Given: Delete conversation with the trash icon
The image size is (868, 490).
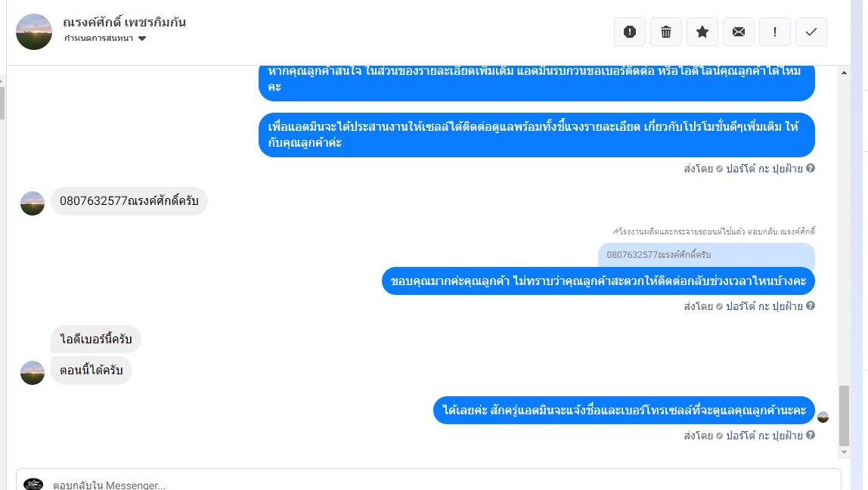Looking at the screenshot, I should click(x=666, y=32).
